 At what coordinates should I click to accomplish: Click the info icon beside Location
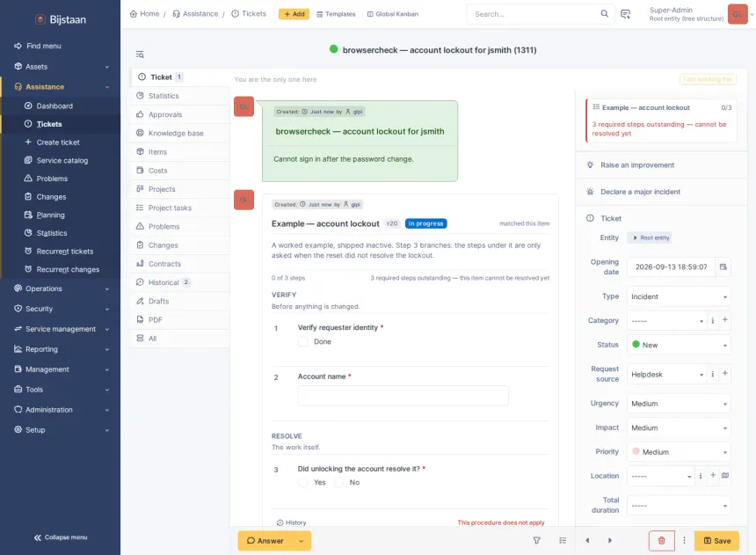pyautogui.click(x=701, y=476)
